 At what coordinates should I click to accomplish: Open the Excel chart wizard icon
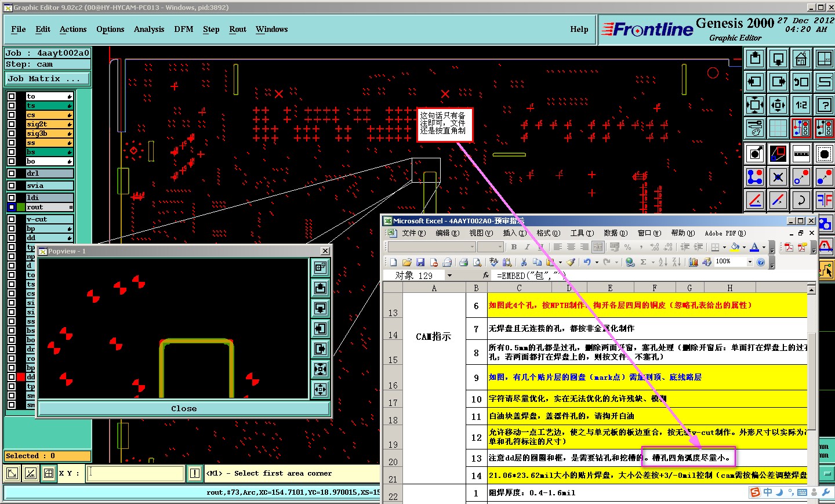click(x=693, y=262)
